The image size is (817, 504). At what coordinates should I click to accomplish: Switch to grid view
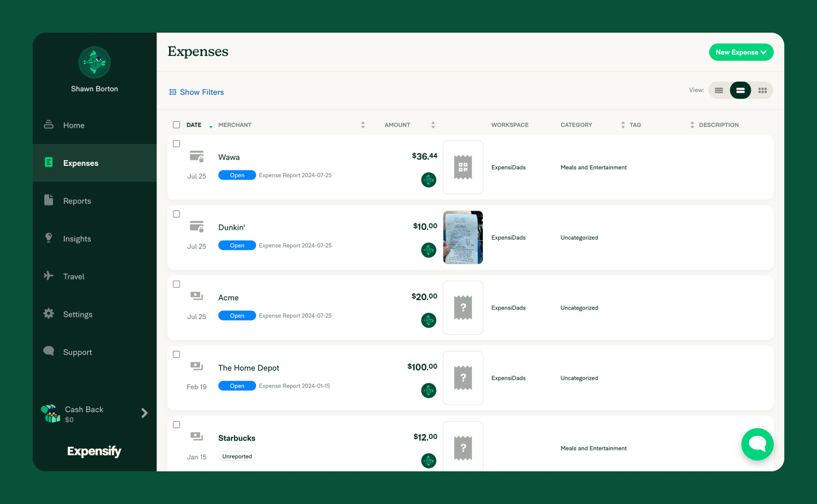pyautogui.click(x=762, y=90)
